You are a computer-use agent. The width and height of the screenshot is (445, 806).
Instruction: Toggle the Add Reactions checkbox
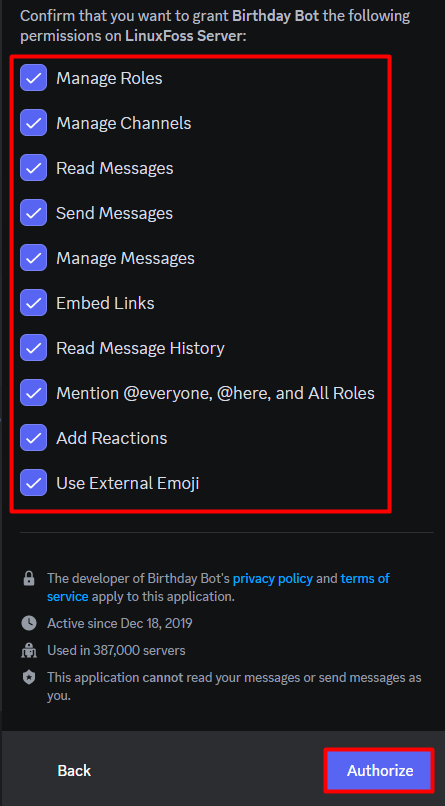[x=33, y=438]
